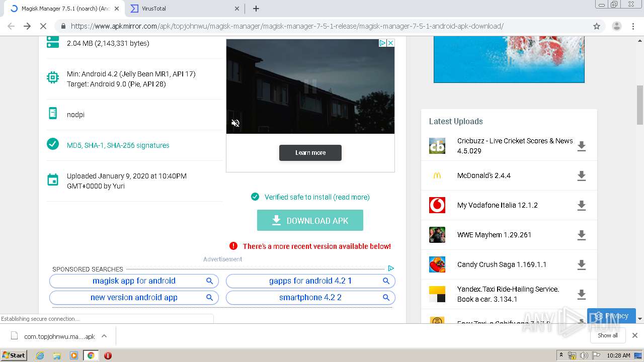Viewport: 644px width, 362px height.
Task: Bookmark this page with the star icon
Action: point(597,26)
